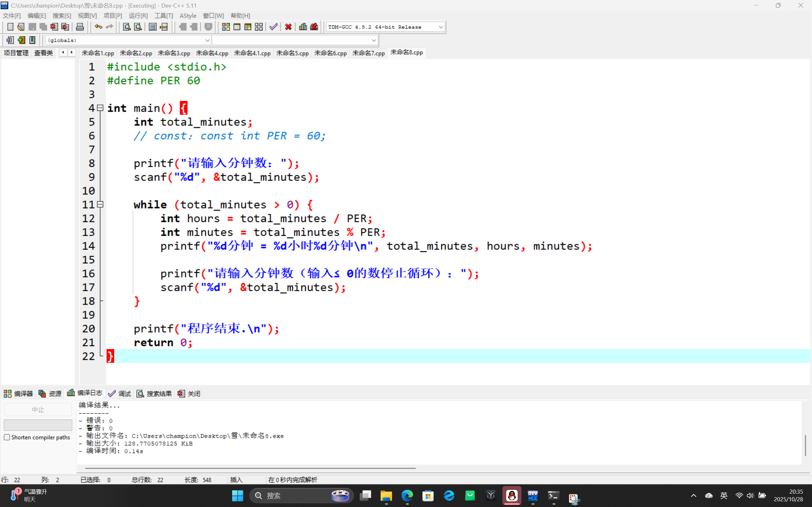Click the Find magnifier icon
812x507 pixels.
pyautogui.click(x=127, y=27)
